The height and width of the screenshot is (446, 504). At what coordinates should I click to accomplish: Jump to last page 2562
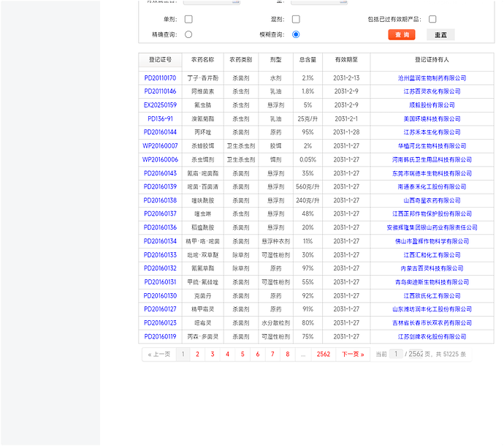pos(324,355)
